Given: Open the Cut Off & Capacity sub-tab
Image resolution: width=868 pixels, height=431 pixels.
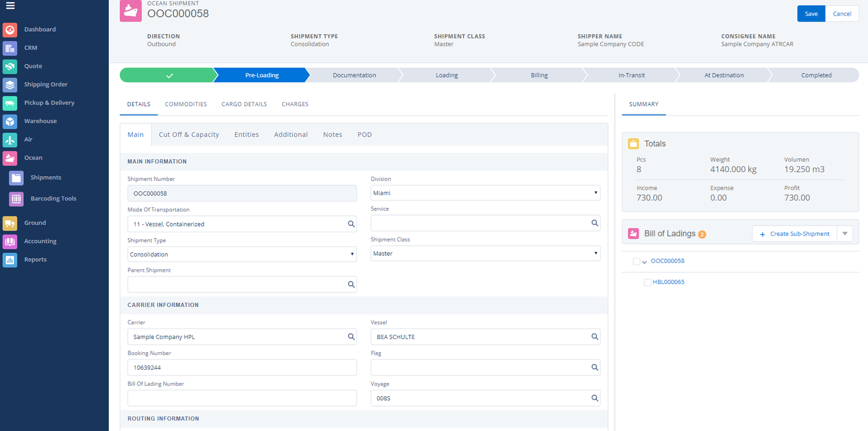Looking at the screenshot, I should tap(189, 134).
